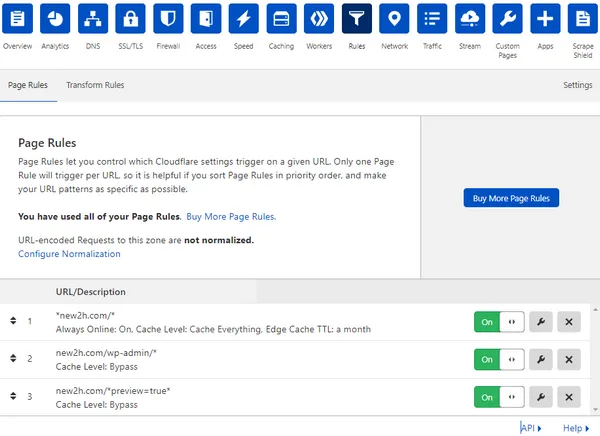The image size is (600, 436).
Task: Expand the Help link at the bottom
Action: click(576, 428)
